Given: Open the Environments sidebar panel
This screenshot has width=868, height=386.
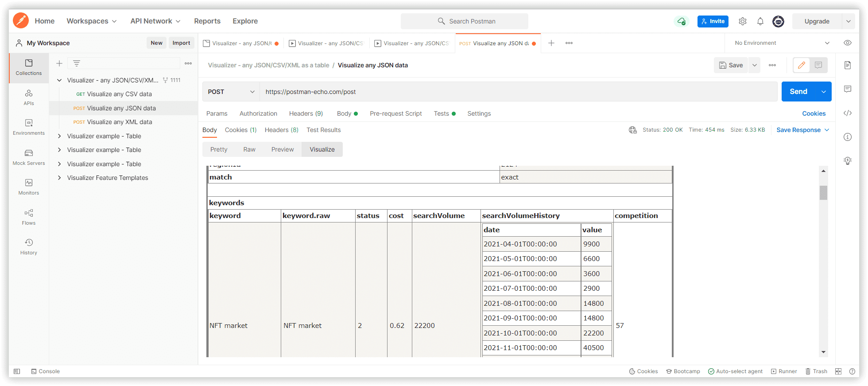Looking at the screenshot, I should [x=29, y=127].
